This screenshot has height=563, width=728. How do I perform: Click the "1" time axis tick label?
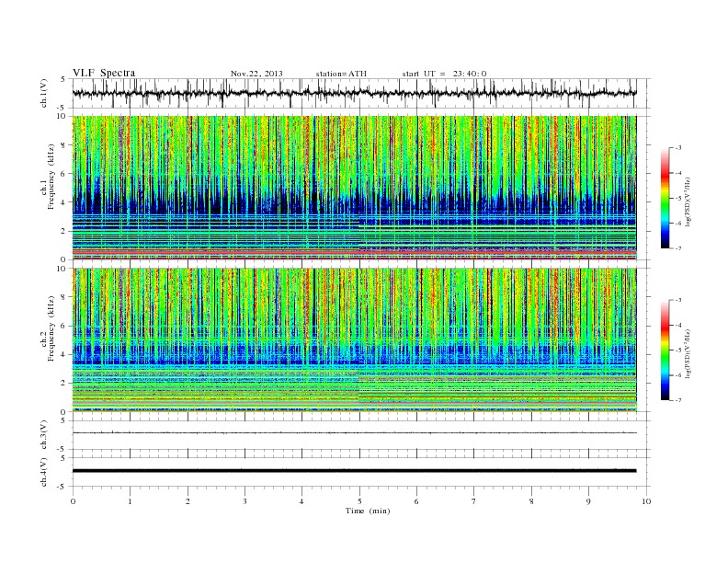130,501
